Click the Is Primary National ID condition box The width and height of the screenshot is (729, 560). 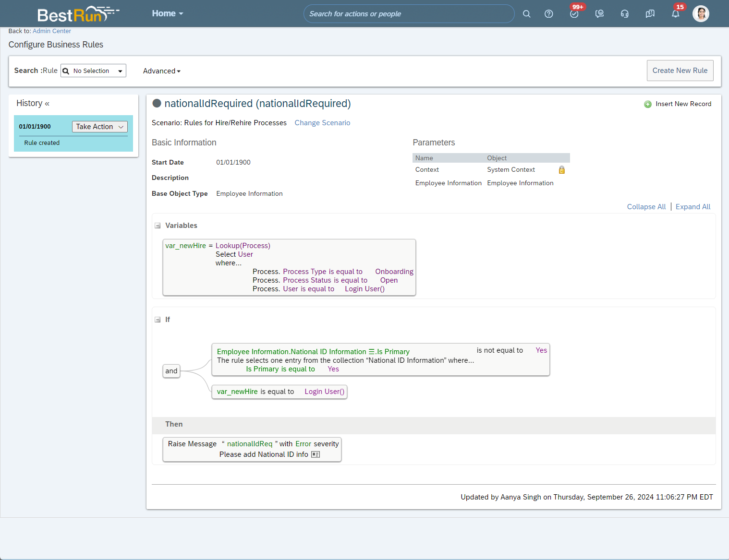381,359
